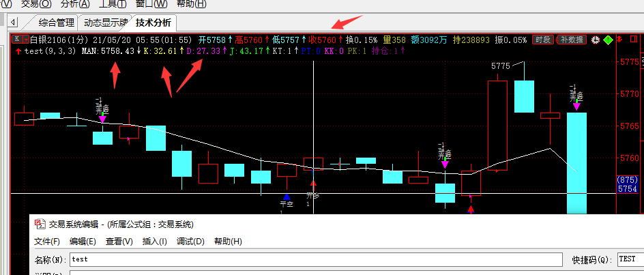Open 编辑(E) menu in the editor window
The width and height of the screenshot is (644, 275).
(83, 242)
